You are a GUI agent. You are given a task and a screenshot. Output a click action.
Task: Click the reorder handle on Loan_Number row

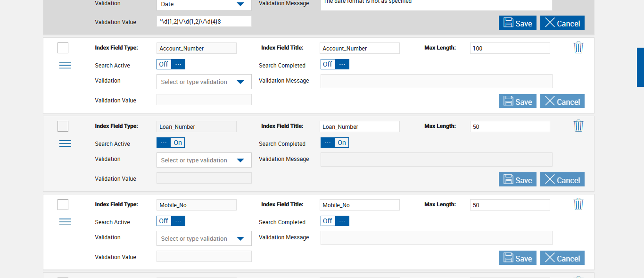[65, 143]
